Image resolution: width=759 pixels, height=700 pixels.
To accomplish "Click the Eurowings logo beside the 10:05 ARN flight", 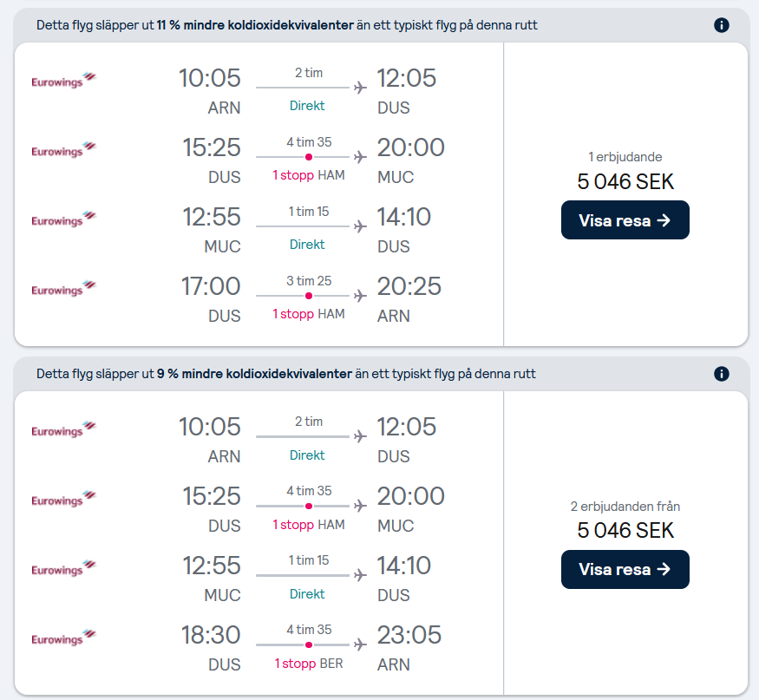I will click(x=62, y=80).
